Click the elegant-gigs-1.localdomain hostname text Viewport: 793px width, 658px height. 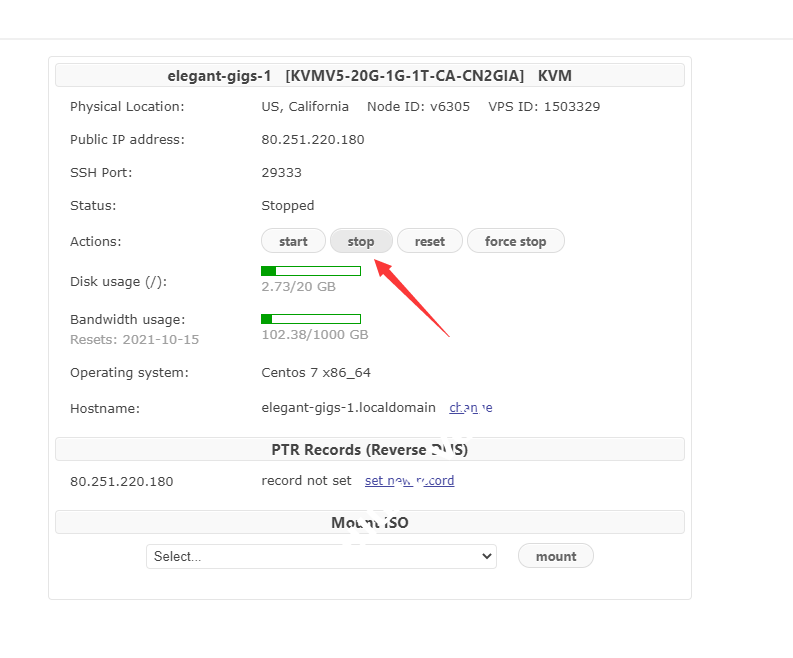pos(348,408)
